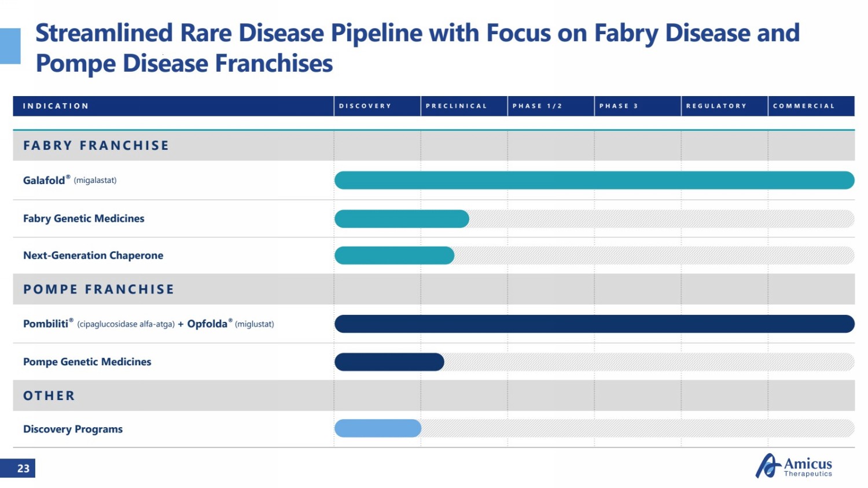Click the Next-Generation Chaperone row label
The width and height of the screenshot is (868, 488).
tap(93, 255)
